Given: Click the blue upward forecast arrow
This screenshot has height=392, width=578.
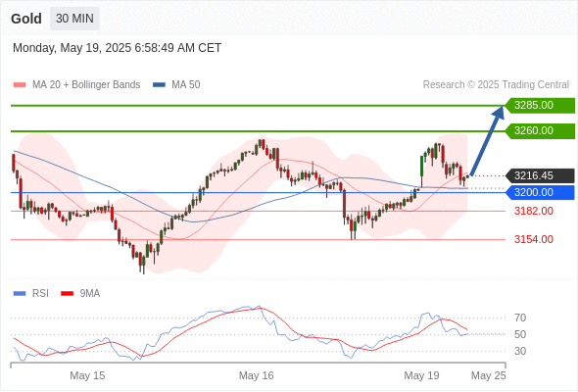Looking at the screenshot, I should point(487,140).
